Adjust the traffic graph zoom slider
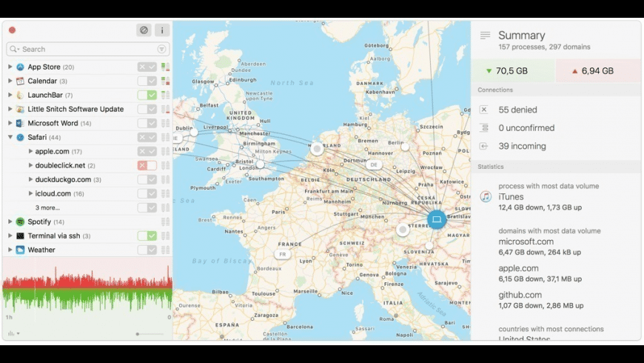644x363 pixels. coord(138,334)
